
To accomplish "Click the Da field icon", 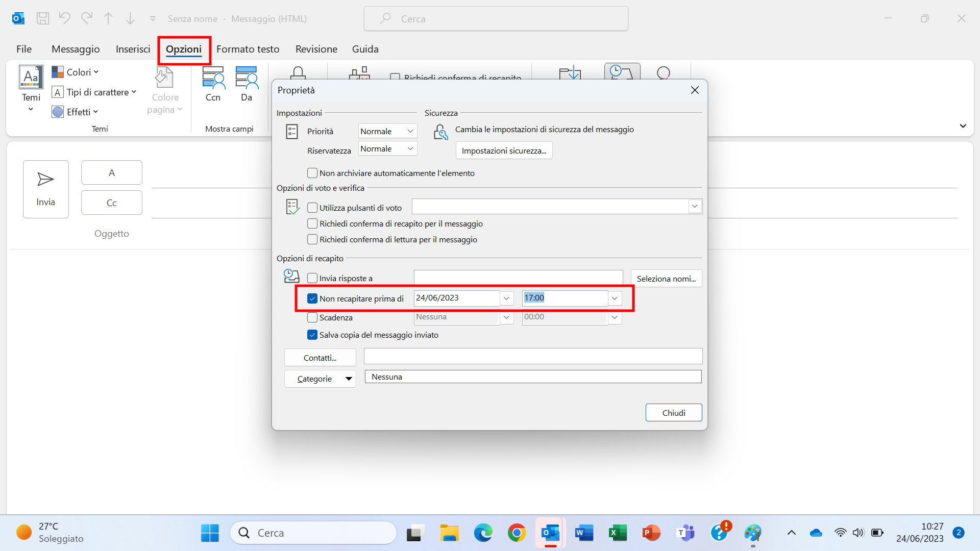I will click(x=246, y=79).
